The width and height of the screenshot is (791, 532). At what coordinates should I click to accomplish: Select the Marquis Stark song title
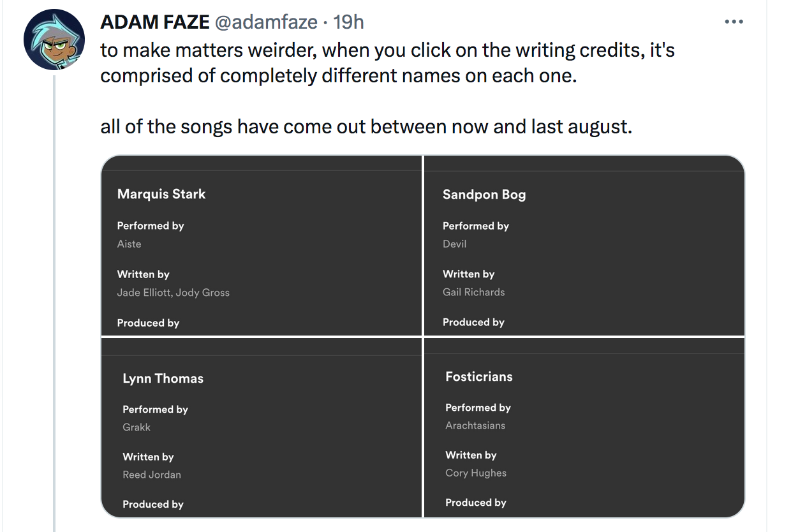pos(161,194)
